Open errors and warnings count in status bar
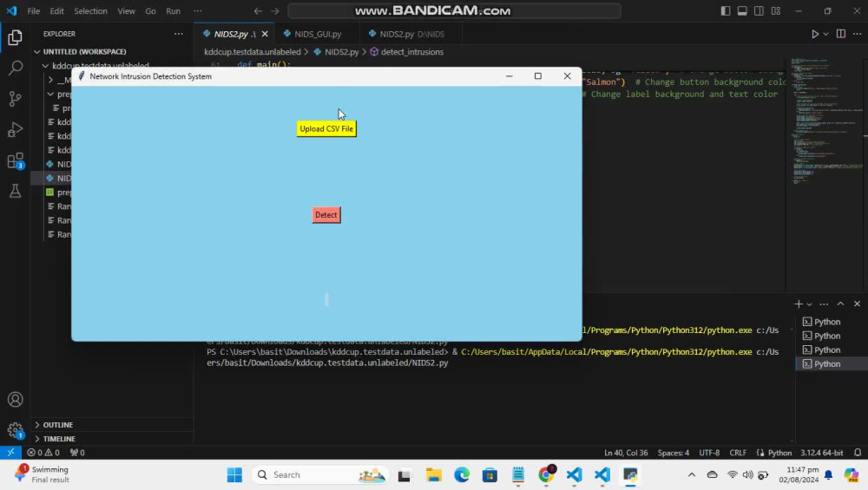The height and width of the screenshot is (490, 868). click(x=43, y=453)
